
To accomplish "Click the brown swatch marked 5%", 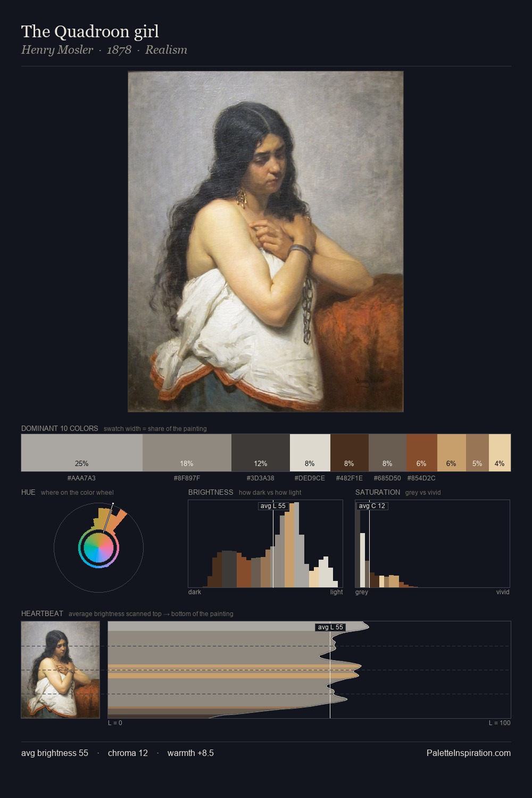I will [477, 453].
